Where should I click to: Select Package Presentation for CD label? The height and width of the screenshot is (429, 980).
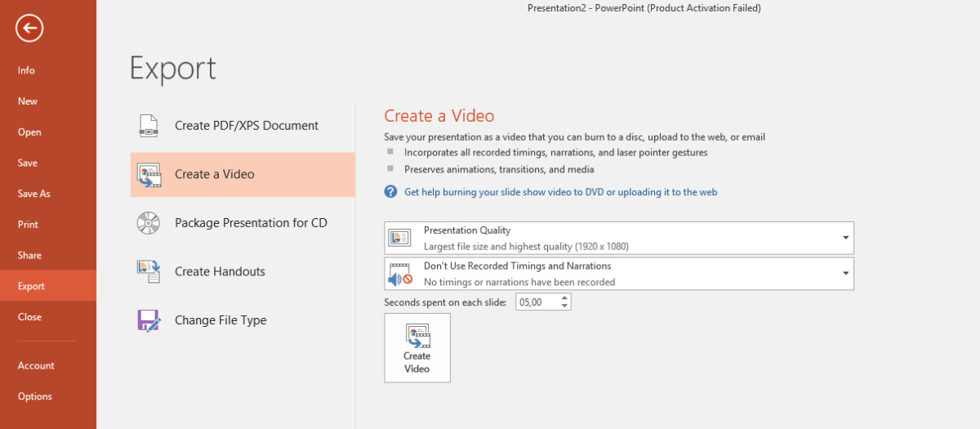coord(251,223)
